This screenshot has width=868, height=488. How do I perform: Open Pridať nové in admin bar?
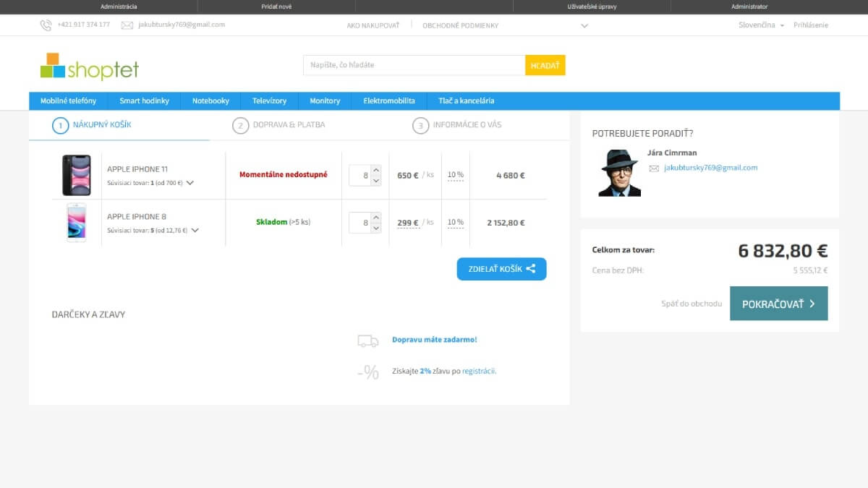pos(276,7)
